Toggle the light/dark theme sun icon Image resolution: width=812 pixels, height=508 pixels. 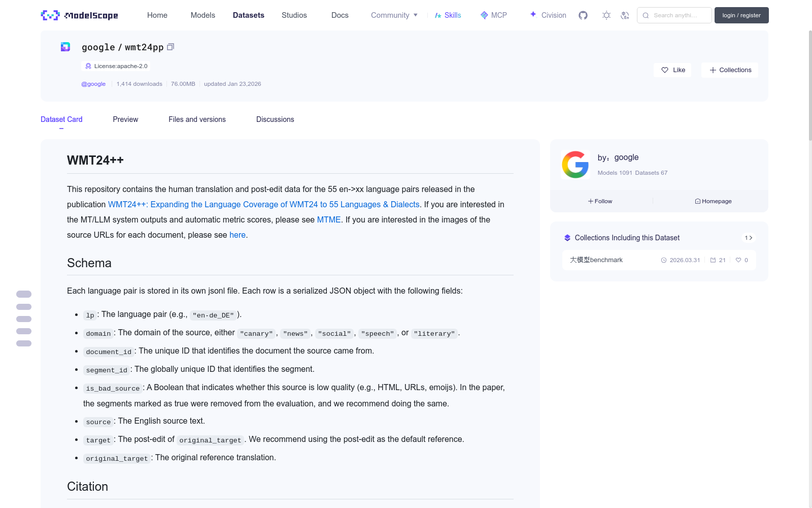pyautogui.click(x=606, y=15)
